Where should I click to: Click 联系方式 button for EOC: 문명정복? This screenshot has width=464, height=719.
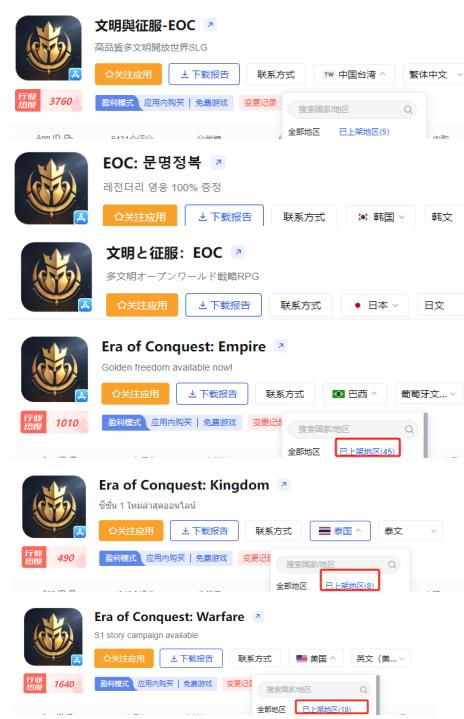pos(304,217)
